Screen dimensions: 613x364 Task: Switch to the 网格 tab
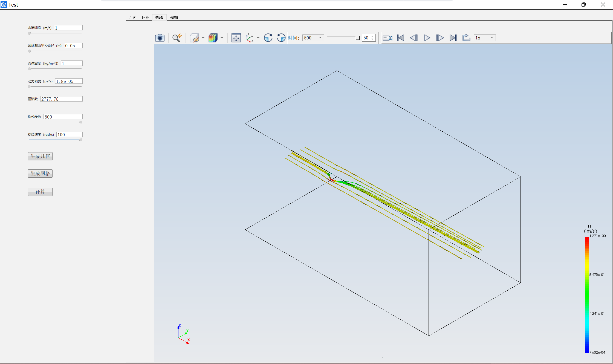pyautogui.click(x=145, y=18)
